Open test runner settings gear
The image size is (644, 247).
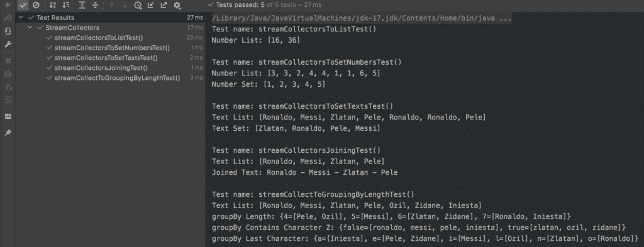click(177, 5)
